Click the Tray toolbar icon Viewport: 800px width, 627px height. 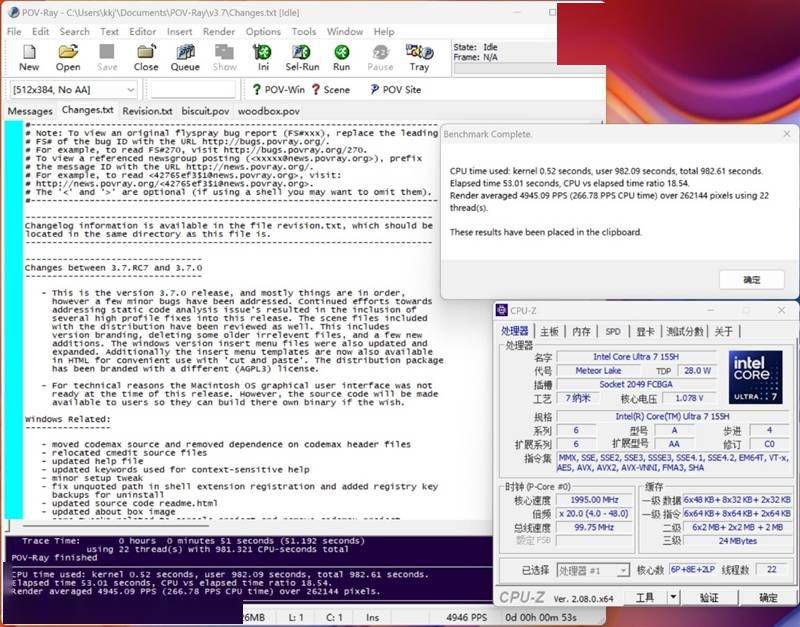[x=419, y=52]
